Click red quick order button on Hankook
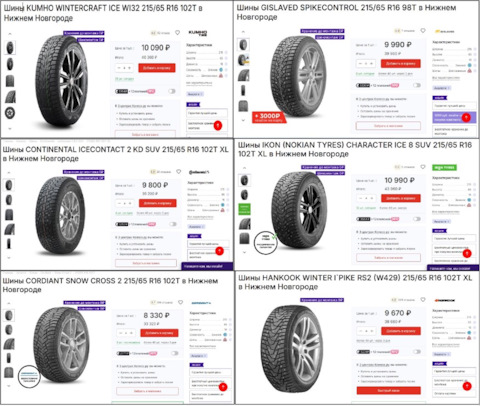This screenshot has height=406, width=480. (389, 390)
